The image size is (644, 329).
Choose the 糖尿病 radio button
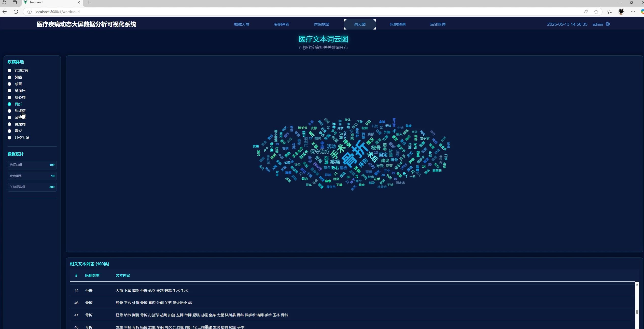click(9, 124)
